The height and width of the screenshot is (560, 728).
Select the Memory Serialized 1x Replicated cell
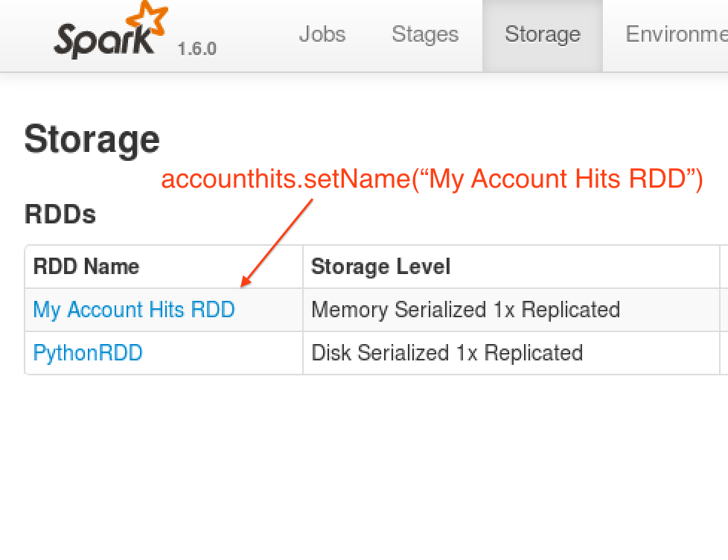[x=464, y=310]
